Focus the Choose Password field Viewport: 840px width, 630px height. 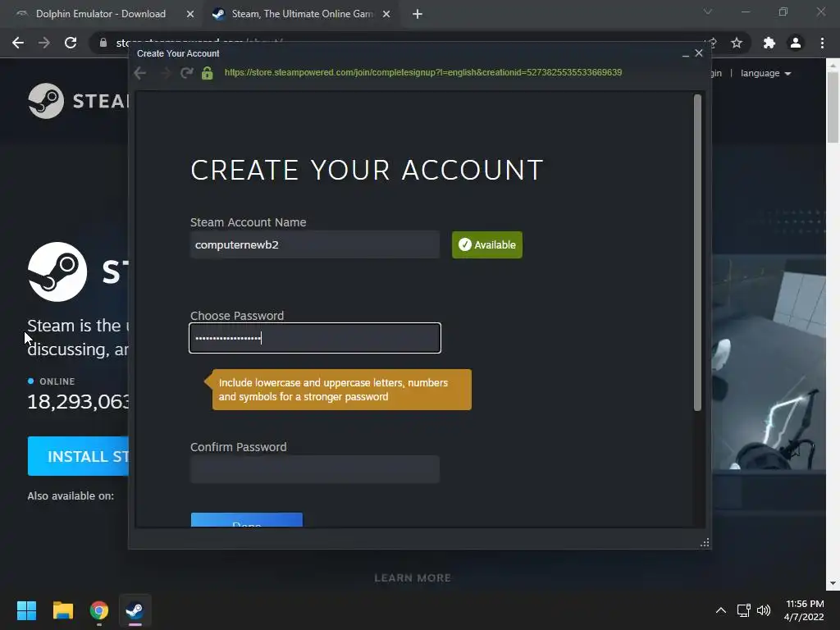click(315, 338)
